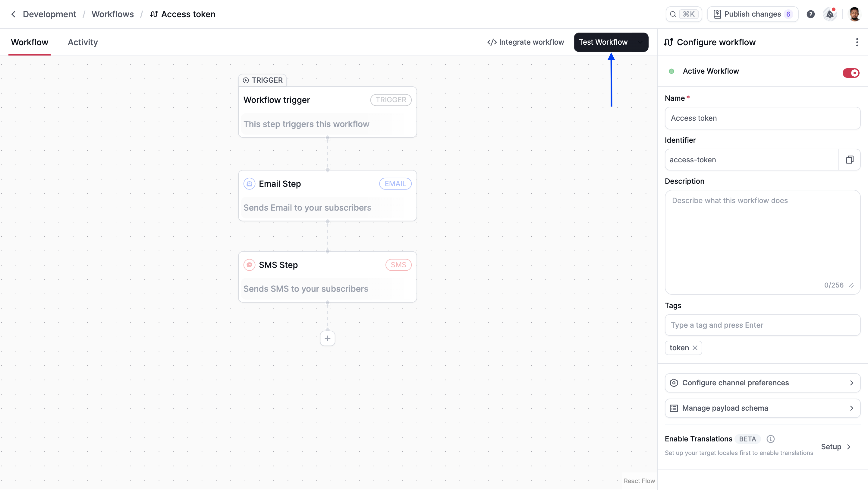Remove the token tag
The image size is (868, 490).
694,348
